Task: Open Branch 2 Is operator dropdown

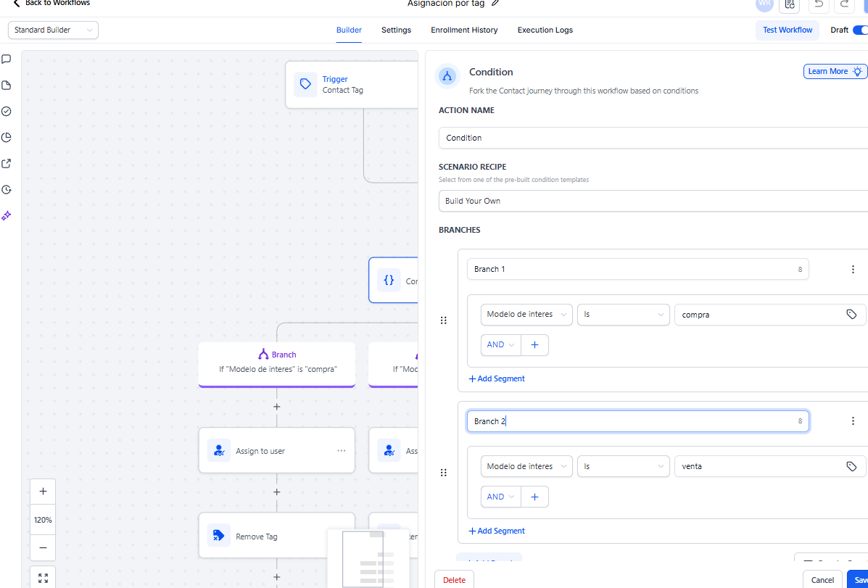Action: [x=623, y=467]
